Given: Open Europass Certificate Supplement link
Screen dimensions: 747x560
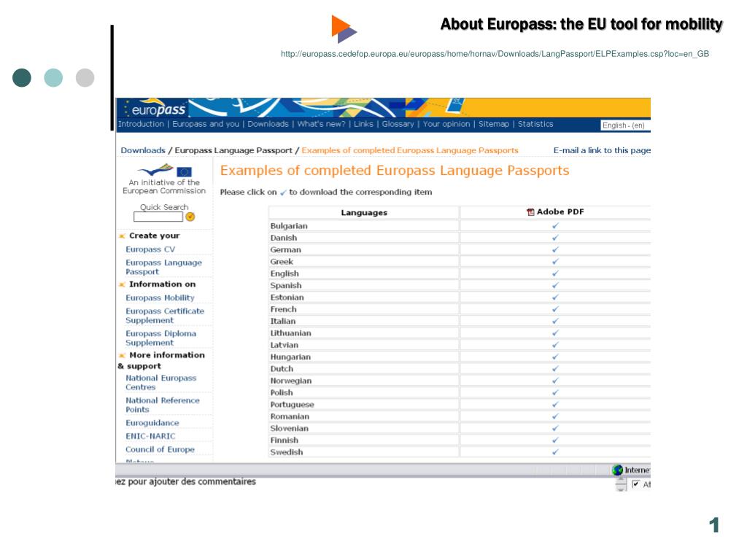Looking at the screenshot, I should (165, 316).
